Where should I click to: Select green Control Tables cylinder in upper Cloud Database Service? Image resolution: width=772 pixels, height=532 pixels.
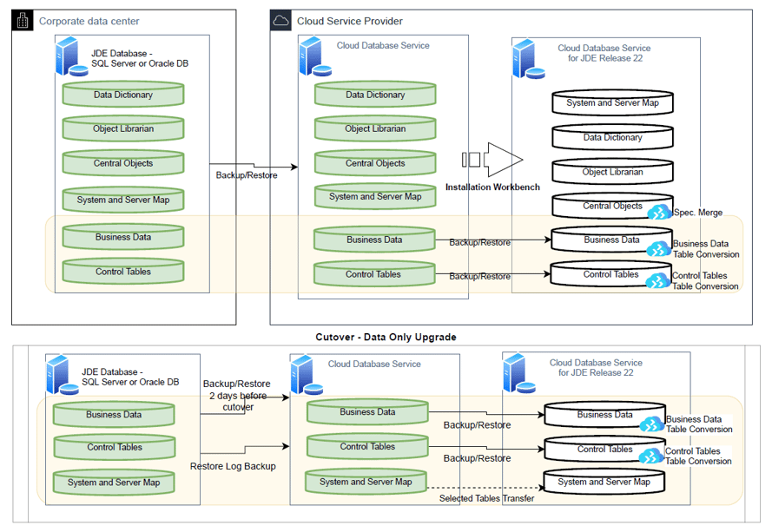coord(374,274)
